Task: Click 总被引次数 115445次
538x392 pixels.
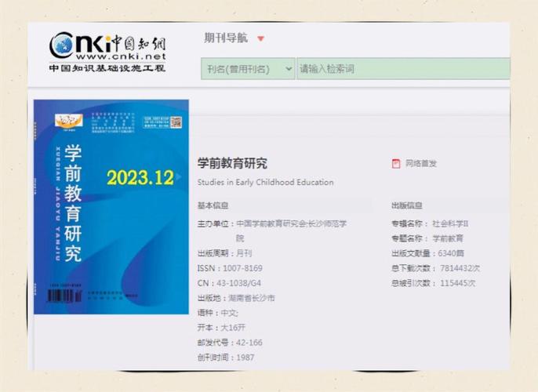Action: [x=434, y=283]
